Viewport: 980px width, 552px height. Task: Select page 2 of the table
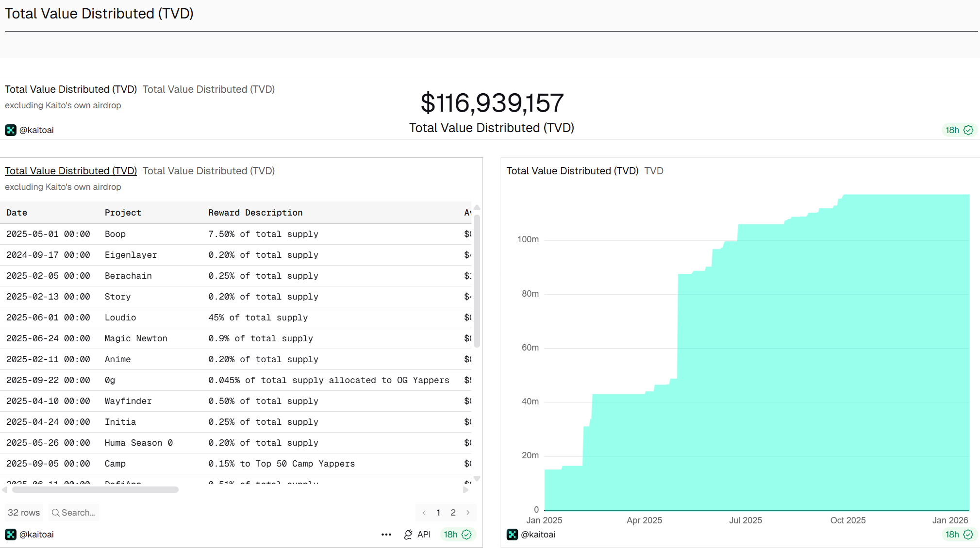point(453,513)
